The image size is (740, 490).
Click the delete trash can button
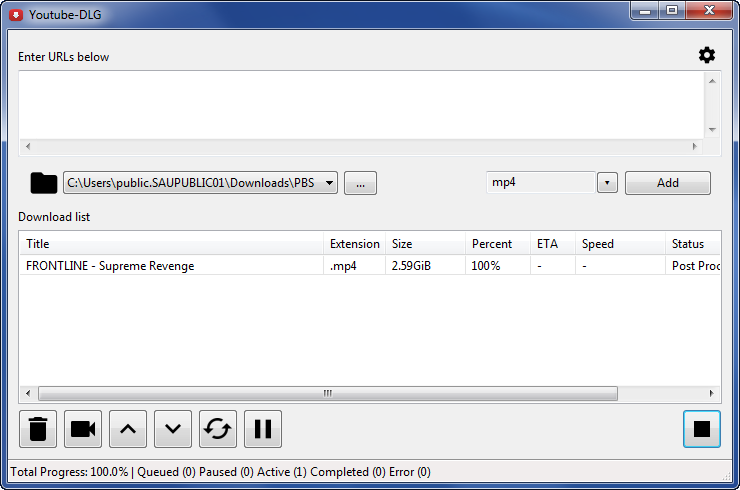(x=38, y=429)
